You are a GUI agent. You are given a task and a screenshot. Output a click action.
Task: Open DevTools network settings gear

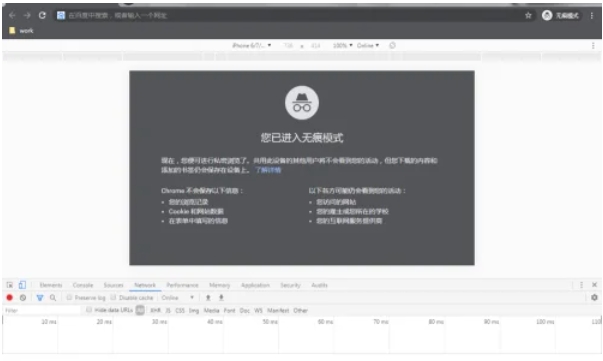click(594, 298)
